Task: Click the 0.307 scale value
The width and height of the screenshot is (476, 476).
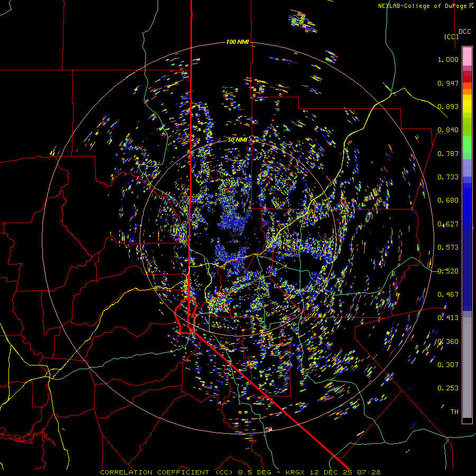Action: [x=448, y=365]
